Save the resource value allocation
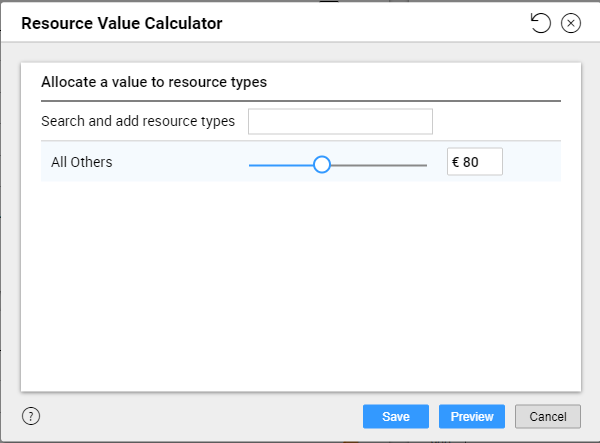 396,416
